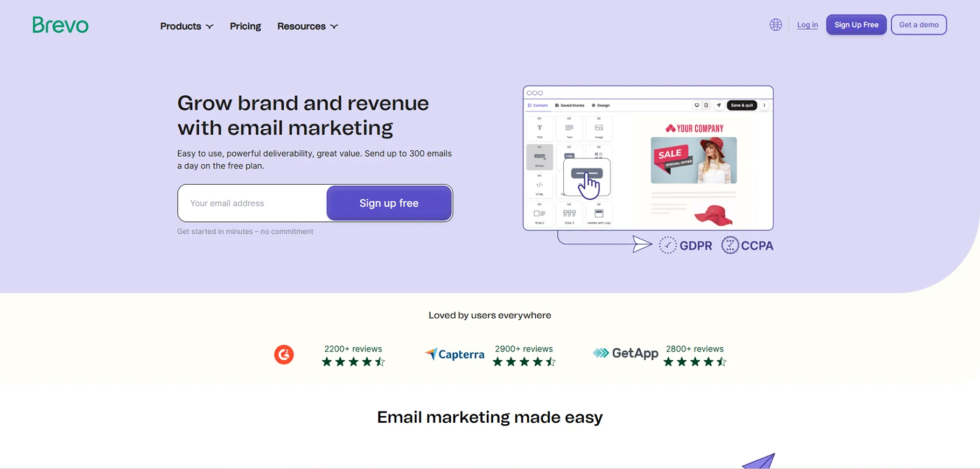This screenshot has width=980, height=469.
Task: Click the GetApp logo
Action: pos(626,353)
